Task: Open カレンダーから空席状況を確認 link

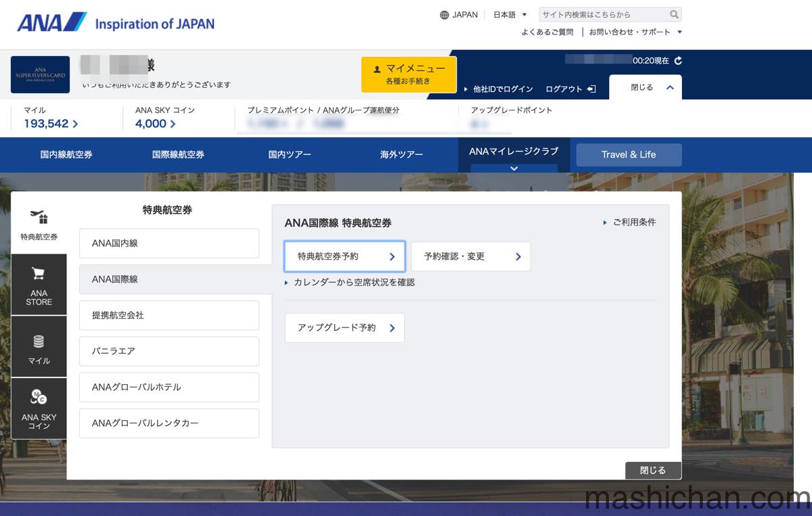Action: (350, 283)
